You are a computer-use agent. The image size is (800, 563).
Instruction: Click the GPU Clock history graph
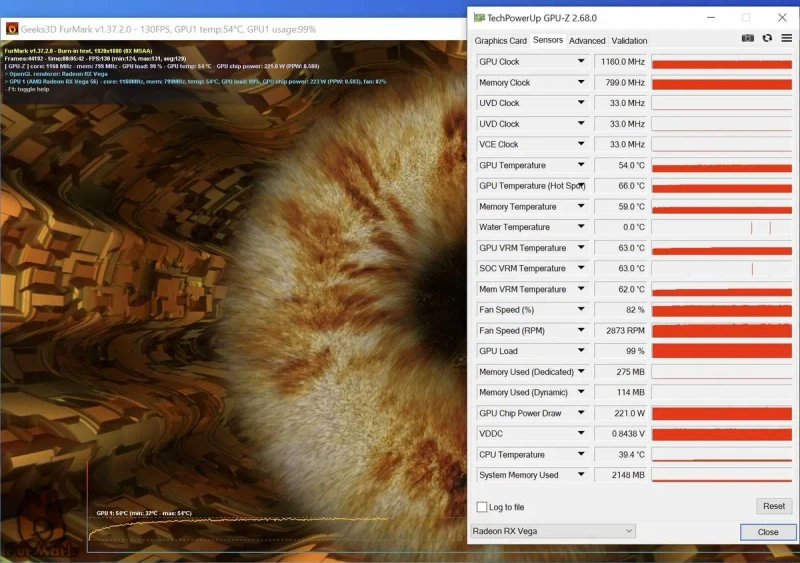[x=721, y=62]
